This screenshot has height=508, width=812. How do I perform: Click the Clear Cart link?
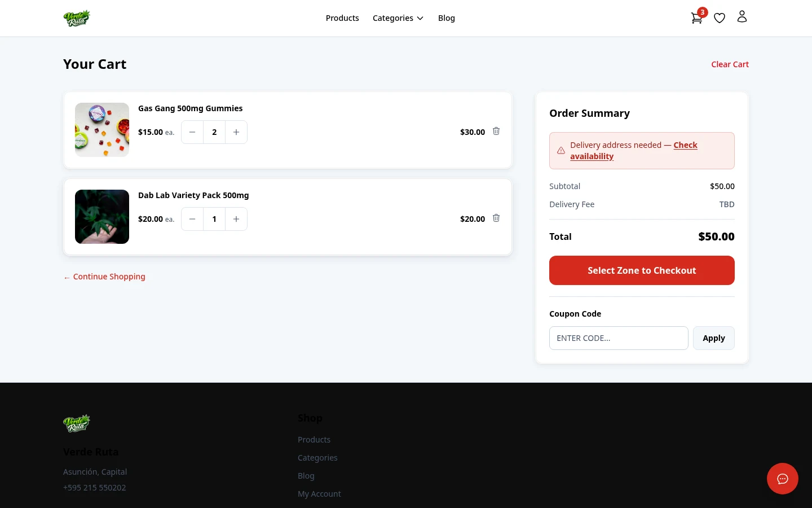click(x=730, y=64)
